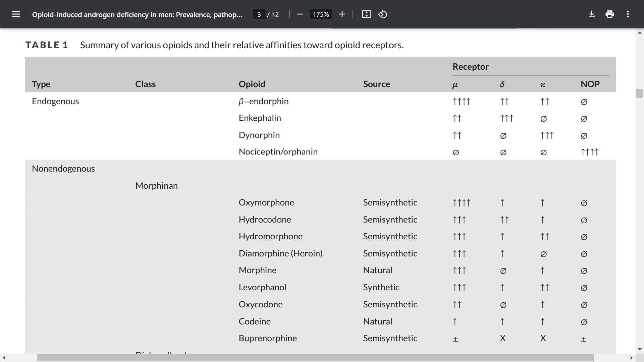Click the Hydromorphone opioid name
The height and width of the screenshot is (362, 644).
click(271, 236)
